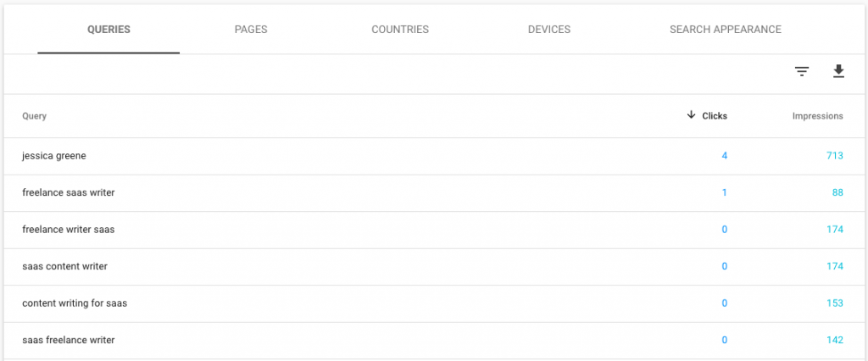Screen dimensions: 868x361
Task: Open 'content writing for saas' query
Action: point(75,303)
